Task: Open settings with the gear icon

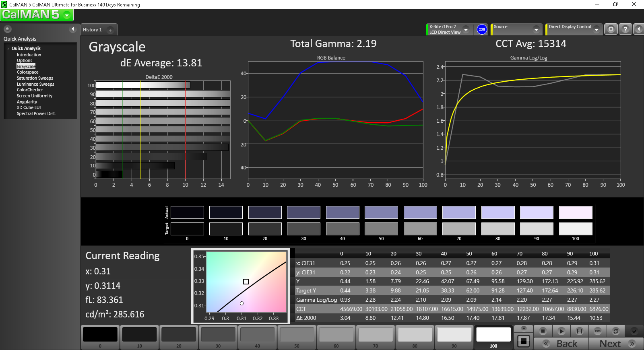Action: (611, 29)
